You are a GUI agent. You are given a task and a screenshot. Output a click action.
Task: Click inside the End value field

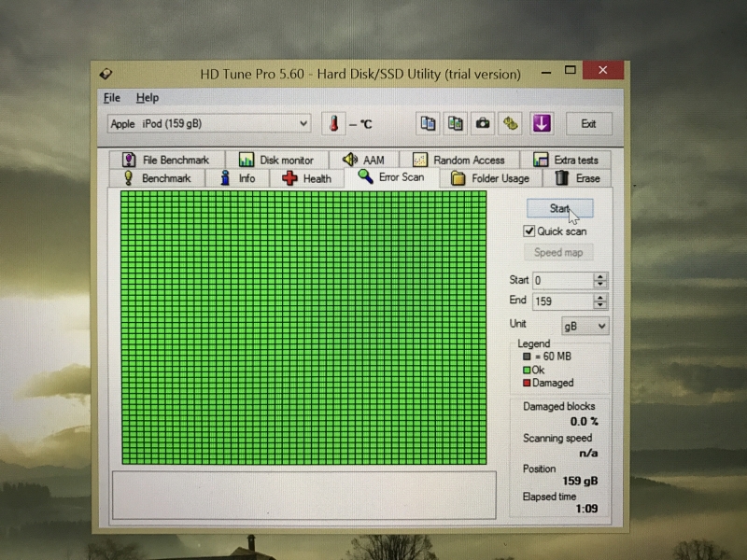pos(562,301)
